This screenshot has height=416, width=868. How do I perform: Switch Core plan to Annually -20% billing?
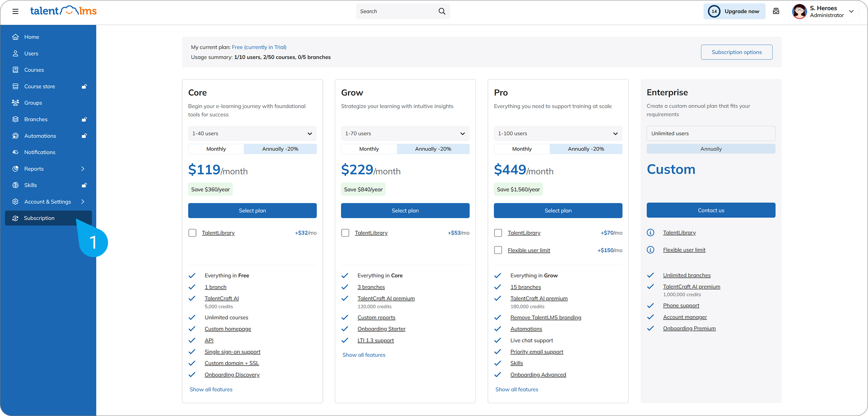click(280, 149)
